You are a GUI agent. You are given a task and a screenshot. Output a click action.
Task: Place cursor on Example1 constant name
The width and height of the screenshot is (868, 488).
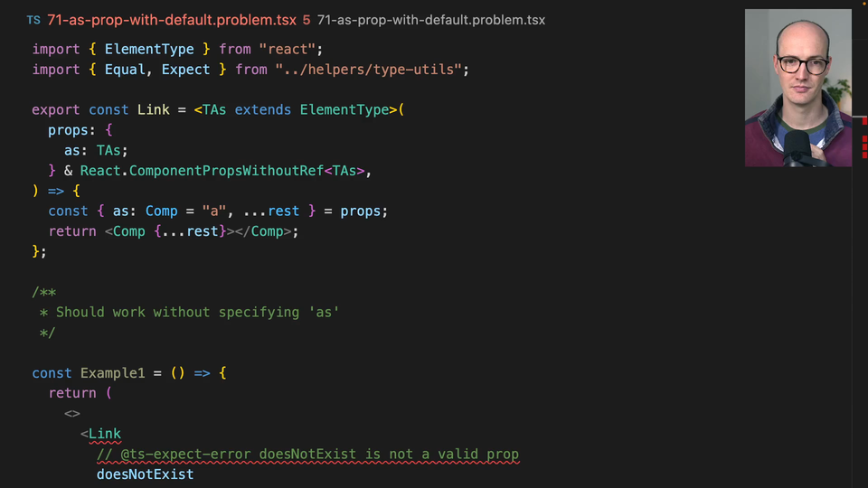(108, 372)
